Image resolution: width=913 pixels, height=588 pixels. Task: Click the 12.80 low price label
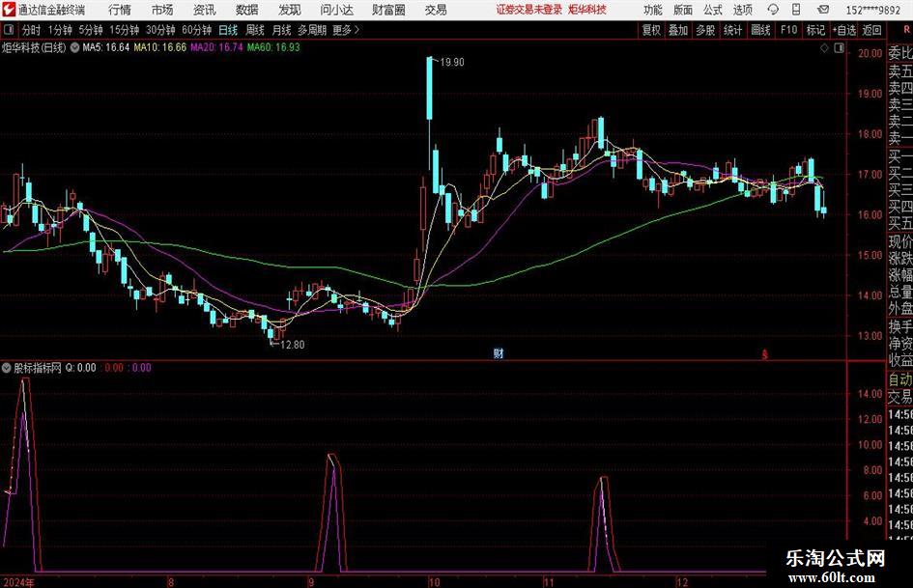[x=293, y=345]
